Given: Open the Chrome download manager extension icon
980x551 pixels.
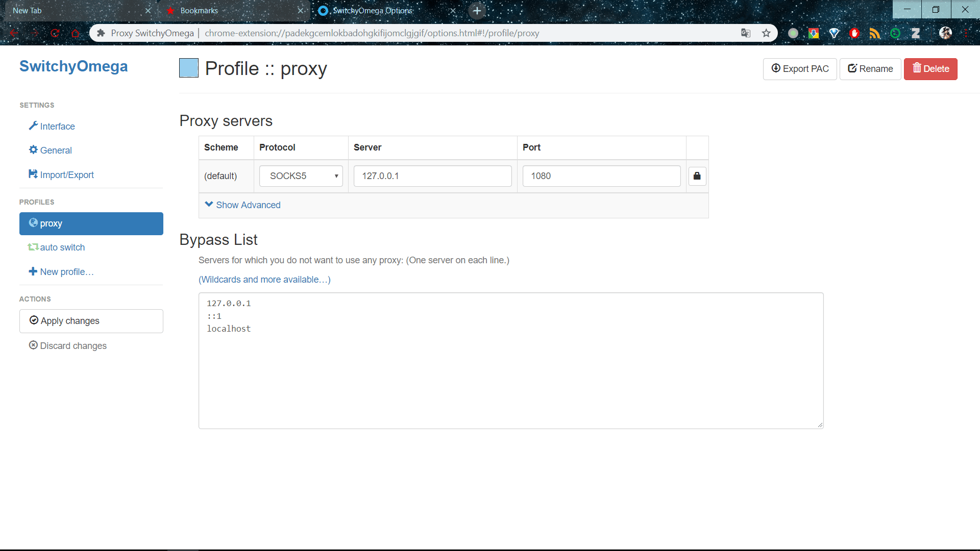Looking at the screenshot, I should (x=814, y=33).
